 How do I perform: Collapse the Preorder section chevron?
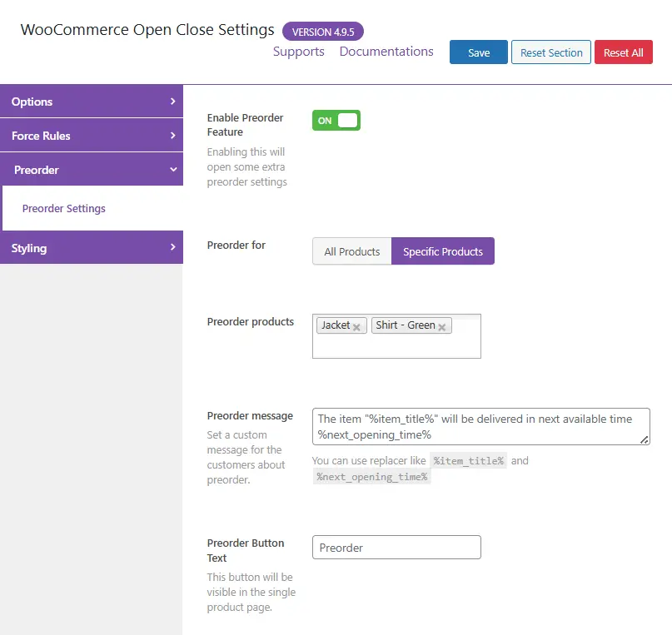pyautogui.click(x=173, y=170)
